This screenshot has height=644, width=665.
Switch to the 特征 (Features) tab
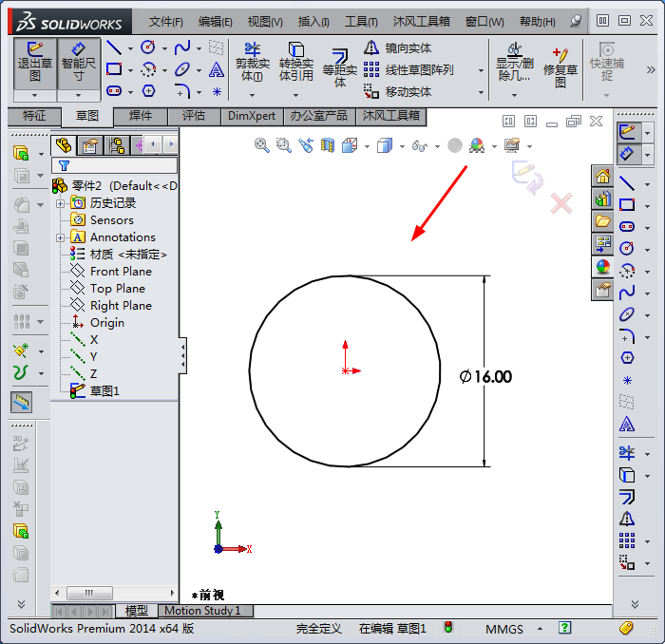(34, 116)
